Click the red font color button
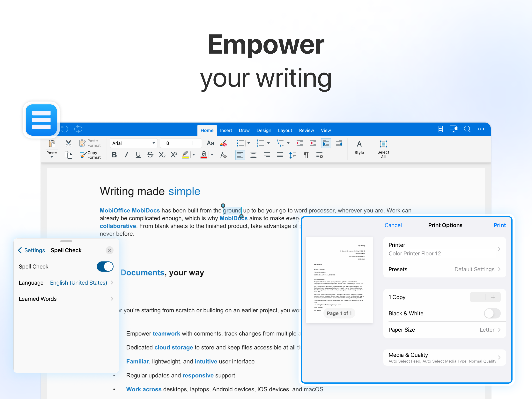532x399 pixels. [204, 155]
